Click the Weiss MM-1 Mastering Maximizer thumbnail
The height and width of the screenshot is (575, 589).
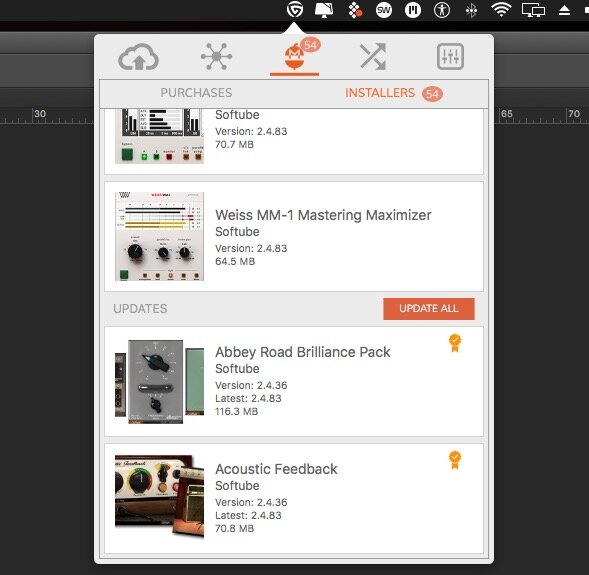(159, 236)
